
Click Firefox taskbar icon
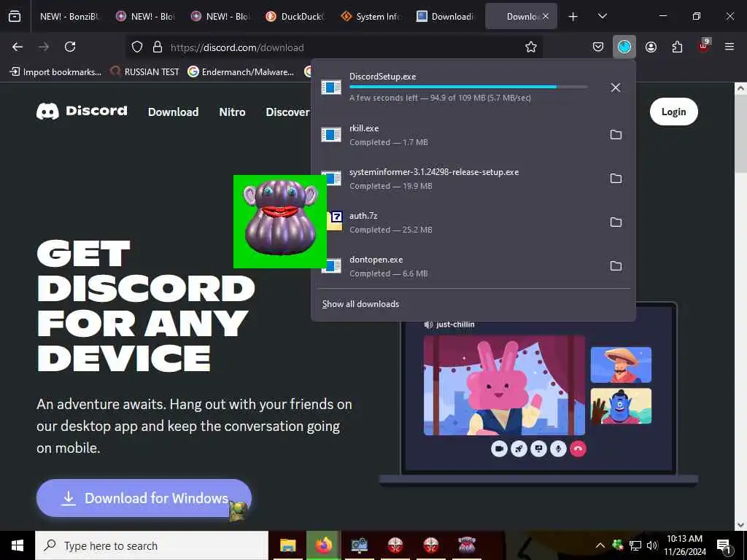click(x=323, y=545)
